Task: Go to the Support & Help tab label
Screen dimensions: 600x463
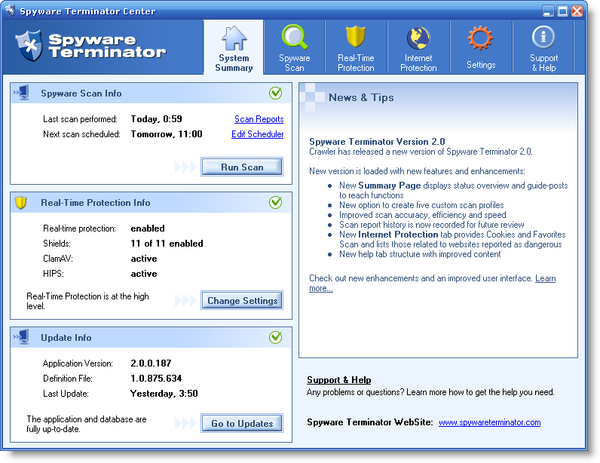Action: 543,63
